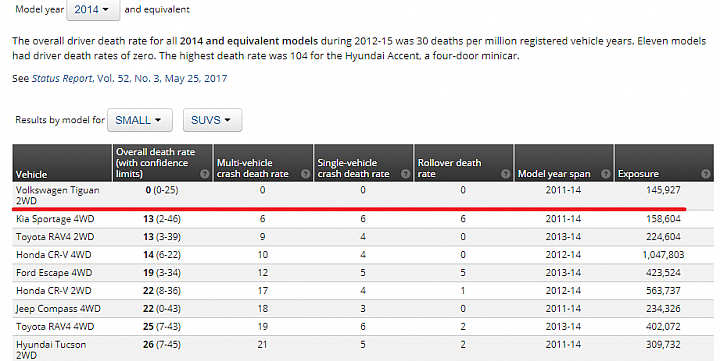Click help icon in Exposure header

pos(706,174)
